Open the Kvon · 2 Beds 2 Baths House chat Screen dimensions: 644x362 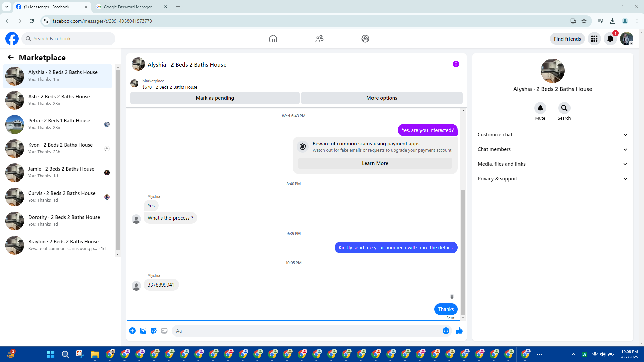57,148
